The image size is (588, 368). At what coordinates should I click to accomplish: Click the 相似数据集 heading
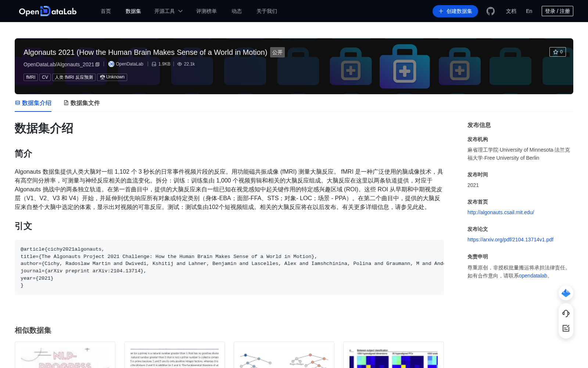[x=33, y=330]
